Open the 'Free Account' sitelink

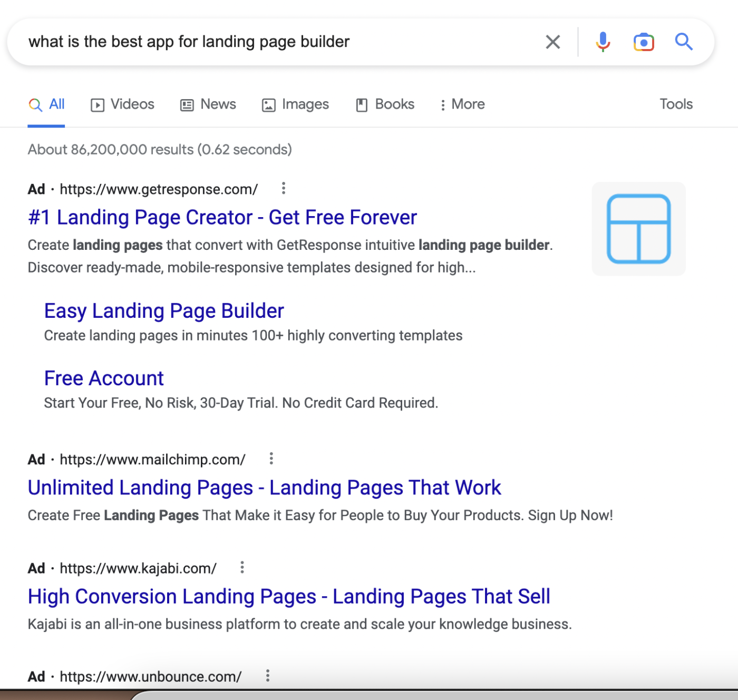click(x=104, y=378)
